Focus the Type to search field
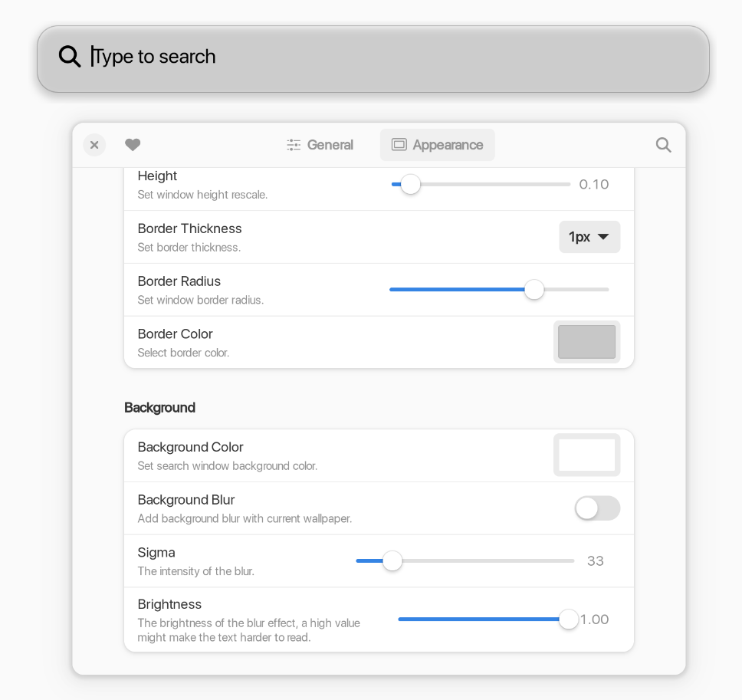 click(x=373, y=59)
